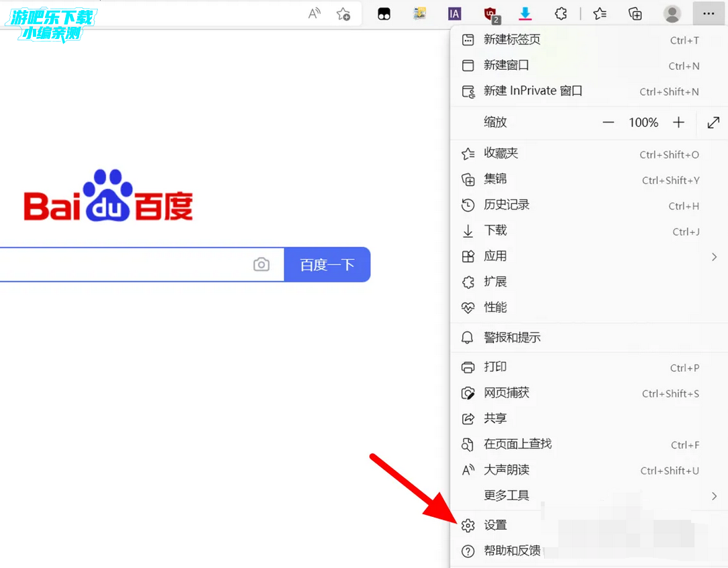Toggle the three-dot Settings and more button

(709, 13)
